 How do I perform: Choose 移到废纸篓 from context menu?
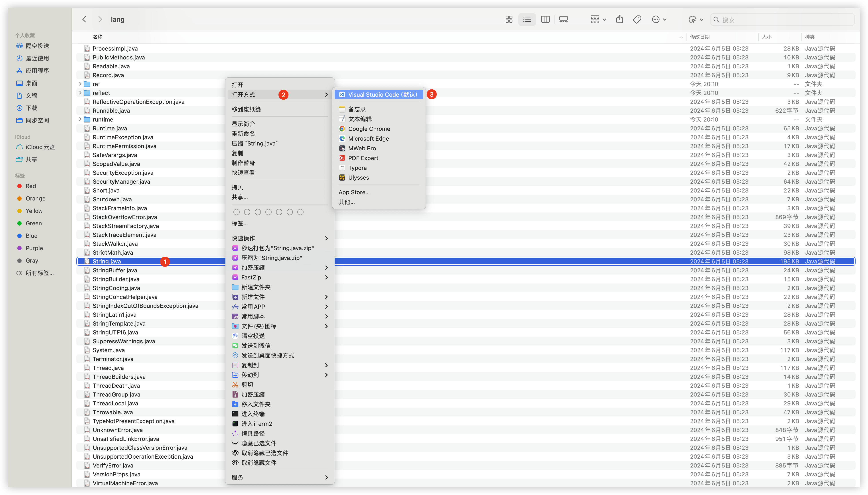[246, 110]
